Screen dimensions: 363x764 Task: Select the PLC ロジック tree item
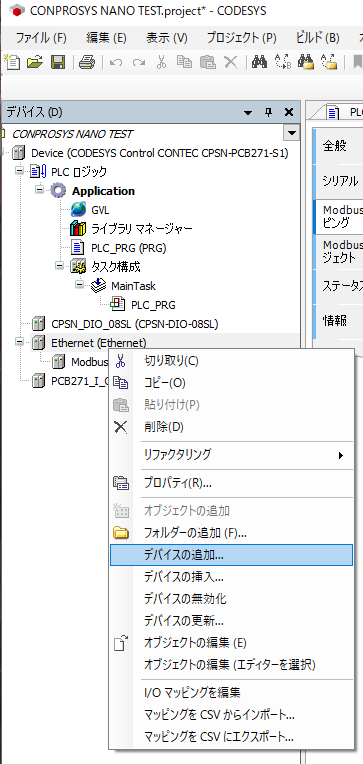tap(79, 172)
